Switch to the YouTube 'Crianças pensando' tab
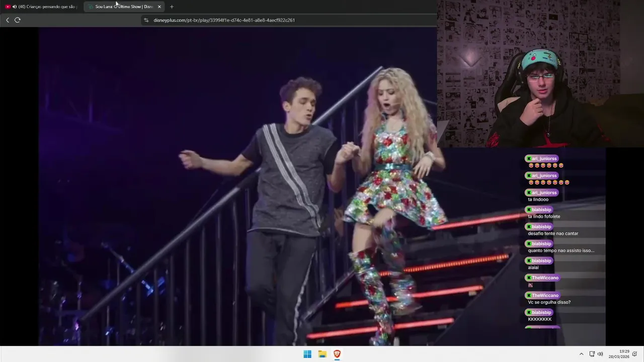Image resolution: width=644 pixels, height=362 pixels. (42, 7)
